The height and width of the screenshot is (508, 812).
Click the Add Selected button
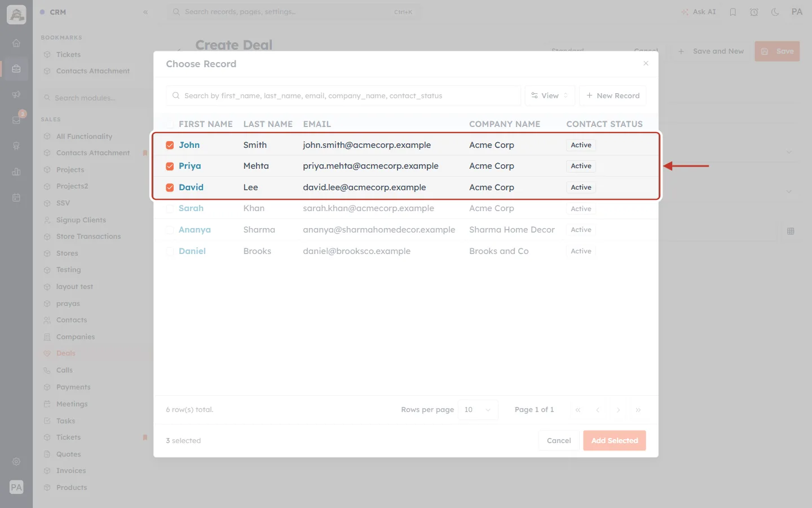[x=615, y=441]
